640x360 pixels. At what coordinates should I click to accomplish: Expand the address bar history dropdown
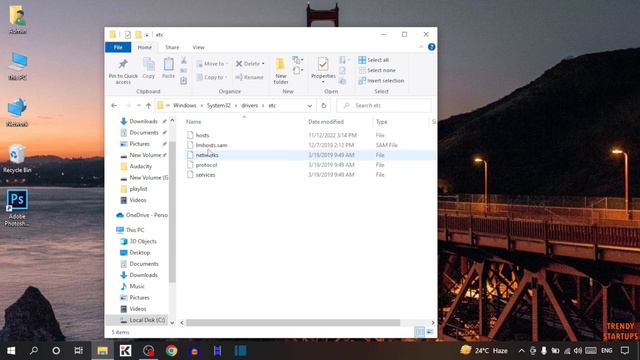(310, 106)
